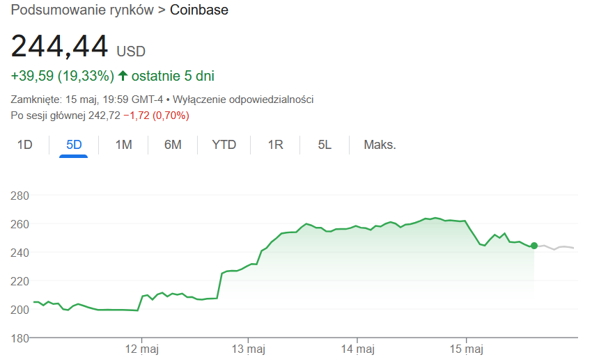The height and width of the screenshot is (364, 592).
Task: Click the +39,59 (19,33%) change value
Action: click(63, 75)
